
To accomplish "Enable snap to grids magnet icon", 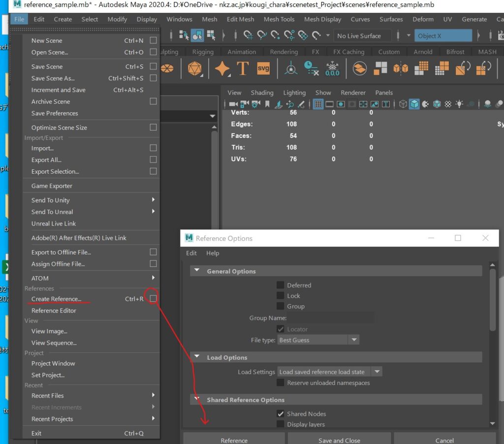I will tap(248, 35).
